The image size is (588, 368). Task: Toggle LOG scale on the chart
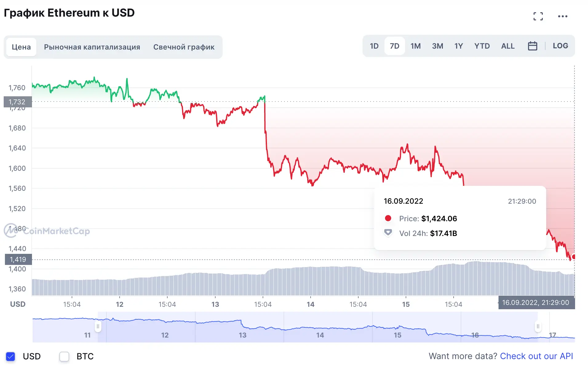click(560, 46)
